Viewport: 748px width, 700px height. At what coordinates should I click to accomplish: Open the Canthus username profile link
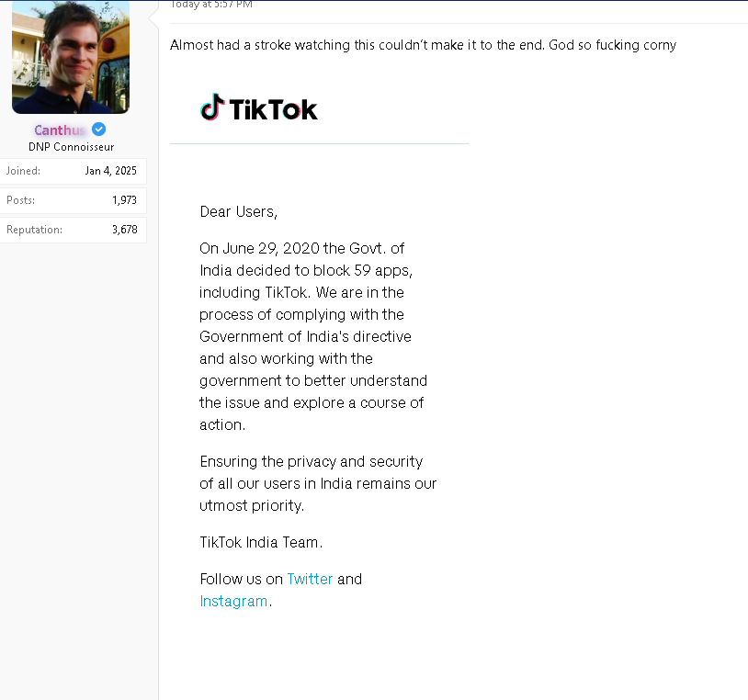[x=60, y=130]
